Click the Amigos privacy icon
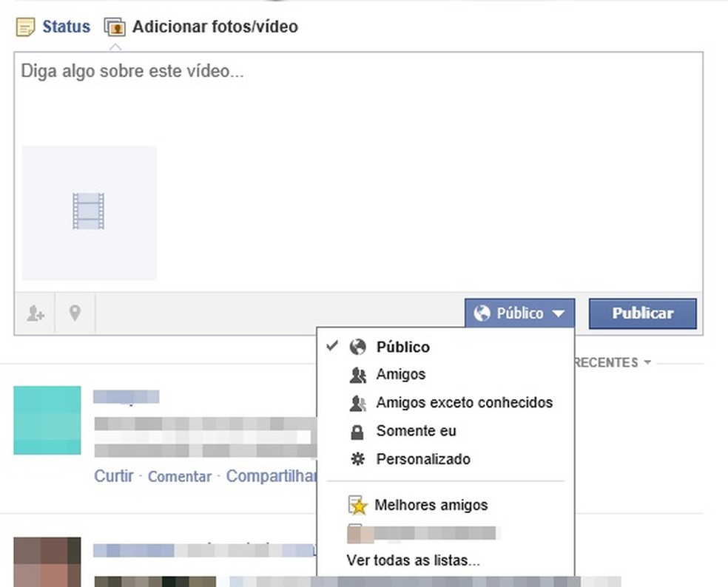The width and height of the screenshot is (728, 587). click(358, 375)
